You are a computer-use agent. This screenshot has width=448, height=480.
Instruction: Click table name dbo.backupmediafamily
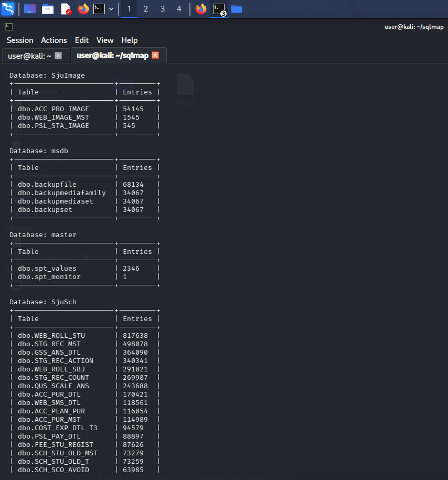click(62, 193)
